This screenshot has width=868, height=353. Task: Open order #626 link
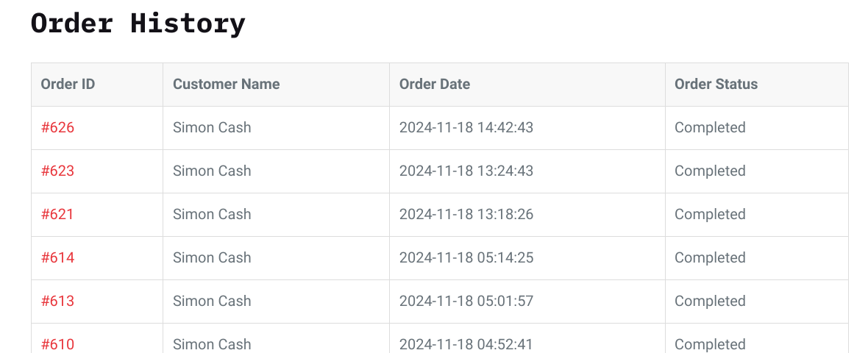point(57,127)
